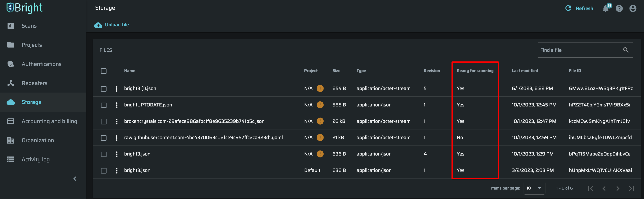
Task: Open the Items per page dropdown
Action: [x=534, y=188]
